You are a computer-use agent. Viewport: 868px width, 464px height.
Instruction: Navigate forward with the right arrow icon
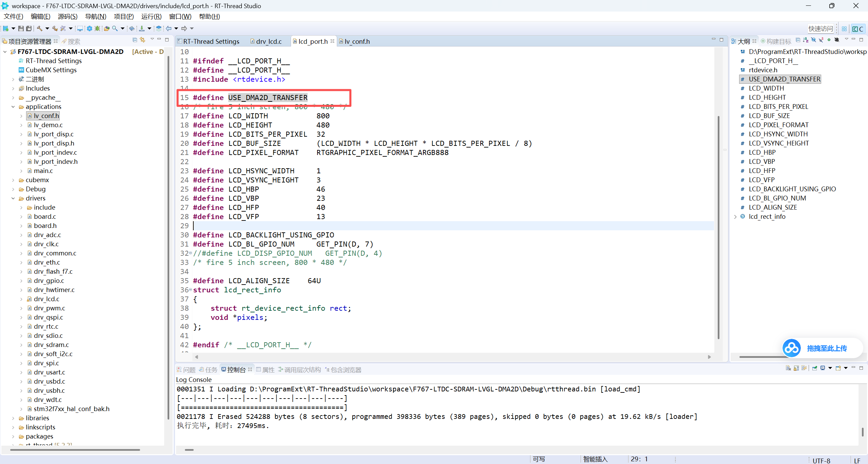184,28
